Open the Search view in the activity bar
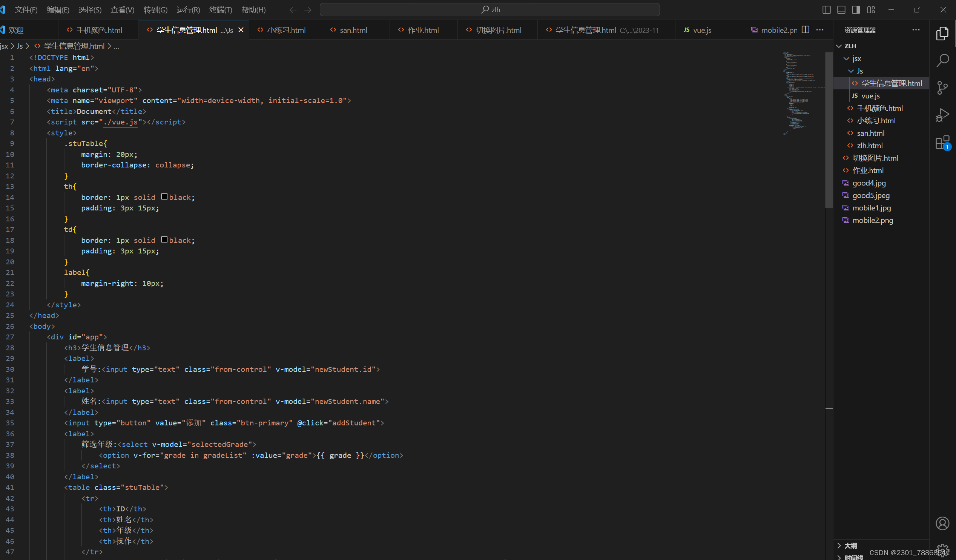 943,60
